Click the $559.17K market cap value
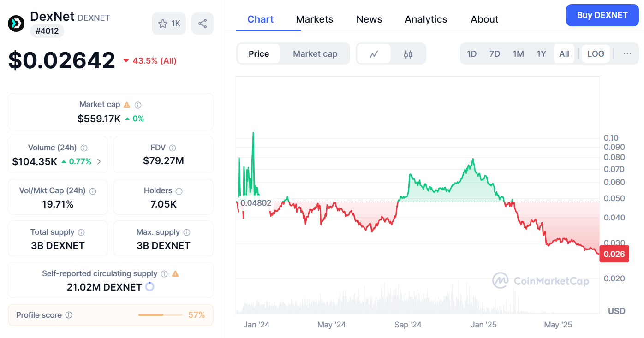The image size is (644, 338). pos(99,119)
